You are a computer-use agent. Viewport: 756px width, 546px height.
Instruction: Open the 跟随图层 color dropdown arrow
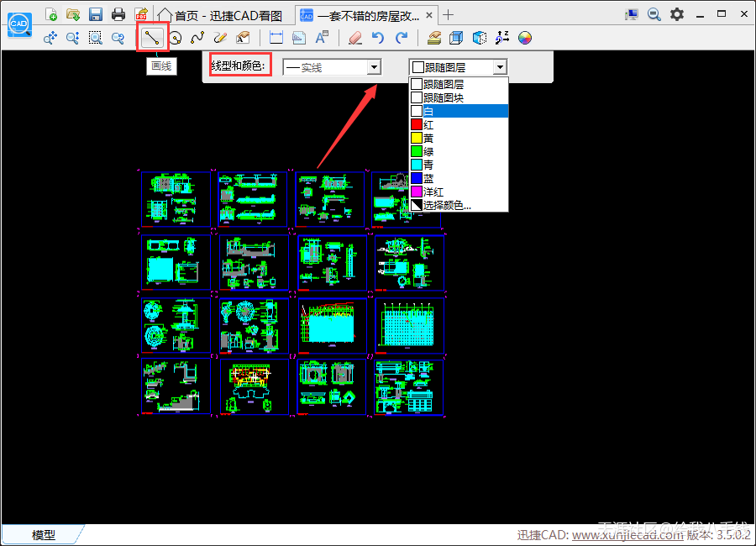pos(500,67)
